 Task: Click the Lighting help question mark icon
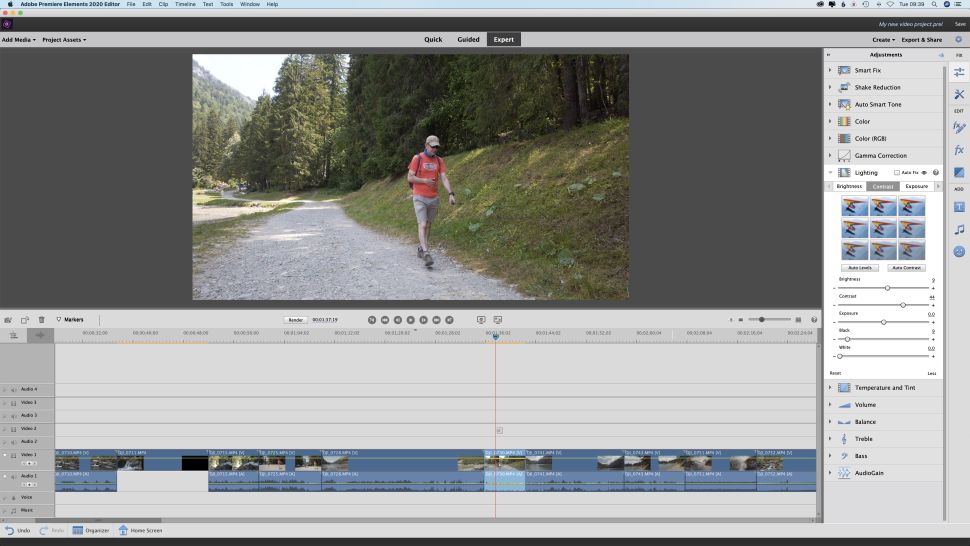tap(935, 173)
